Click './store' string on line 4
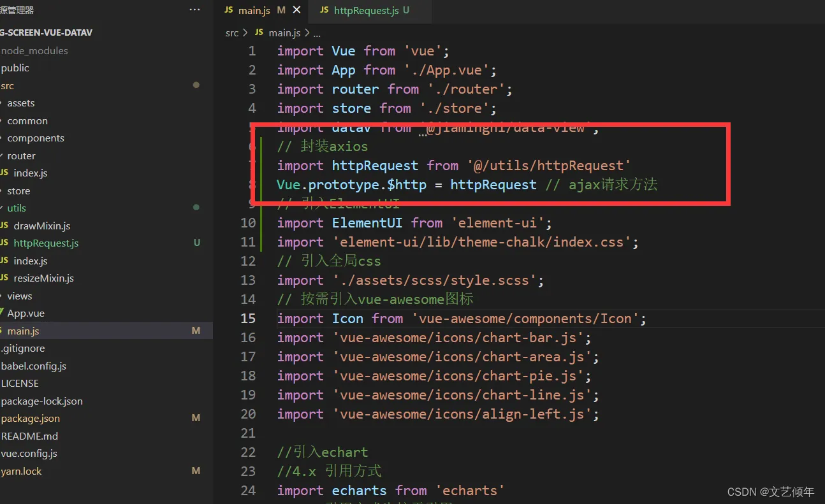825x504 pixels. tap(455, 108)
